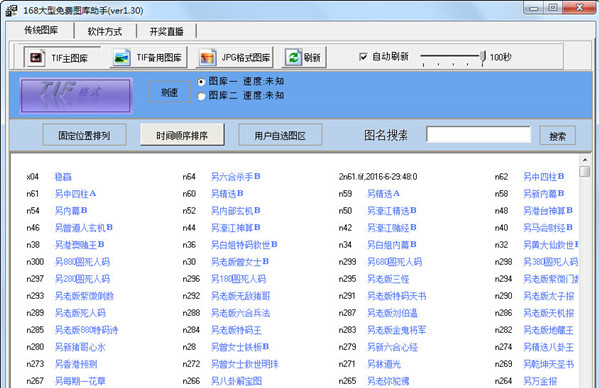
Task: Open the 另老版三怪 link
Action: tap(388, 279)
